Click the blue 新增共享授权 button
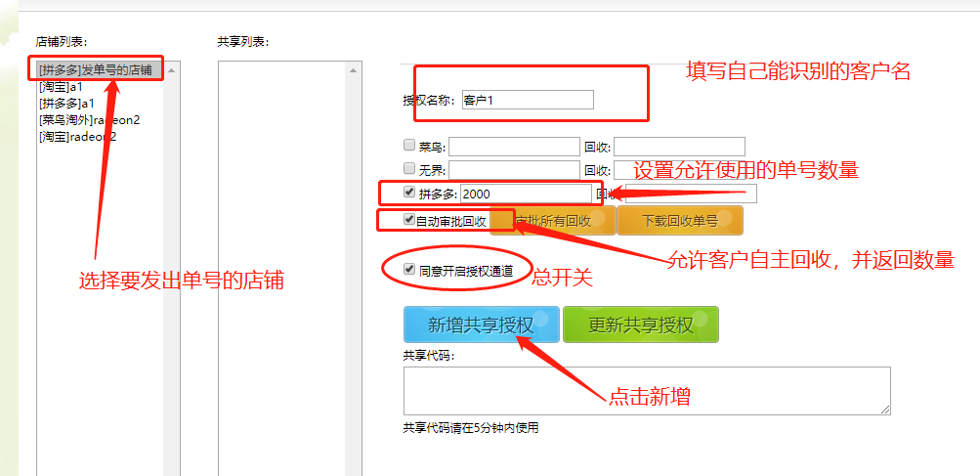Screen dimensions: 980x476 coord(482,325)
